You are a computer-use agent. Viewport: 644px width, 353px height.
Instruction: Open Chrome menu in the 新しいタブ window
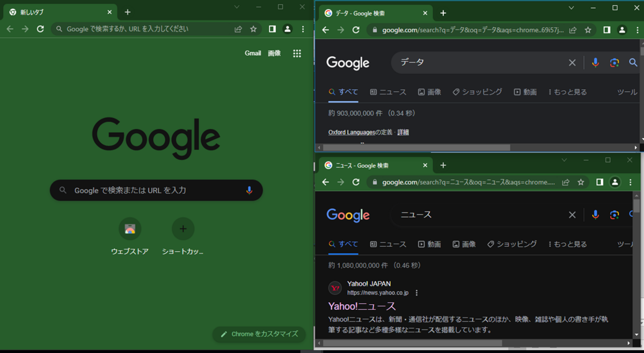pos(303,29)
